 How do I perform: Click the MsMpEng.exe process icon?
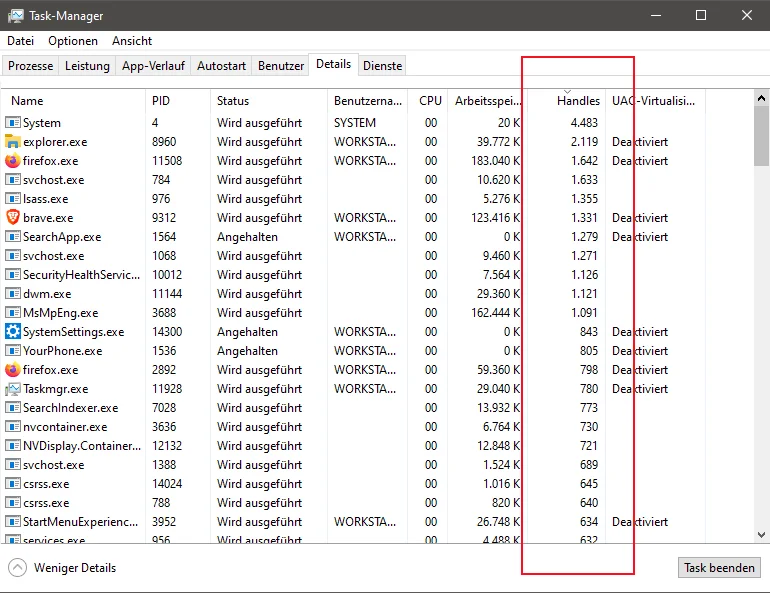(13, 313)
